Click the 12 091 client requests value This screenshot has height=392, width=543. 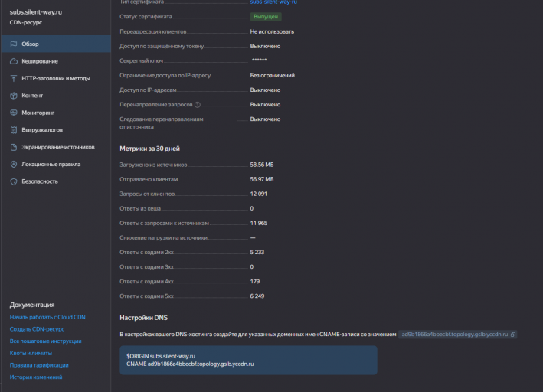pos(258,194)
